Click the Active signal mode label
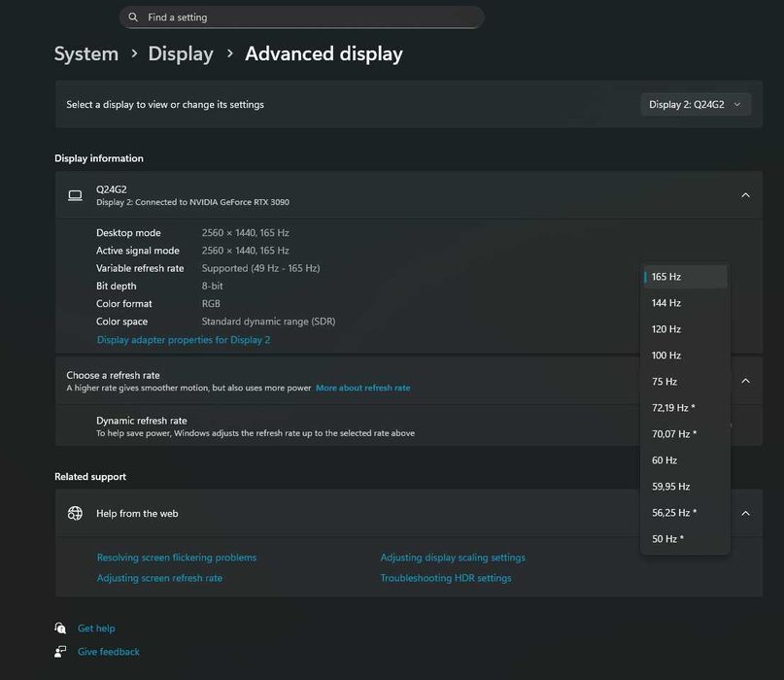 [x=138, y=251]
